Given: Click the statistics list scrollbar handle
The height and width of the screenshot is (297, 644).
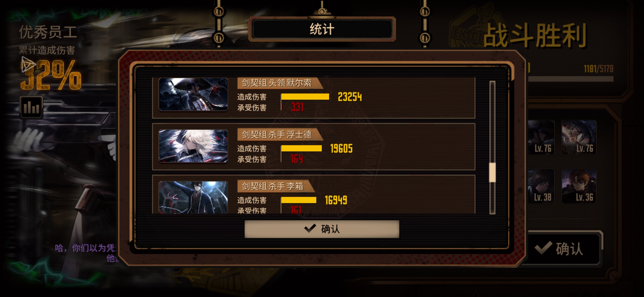Looking at the screenshot, I should [492, 172].
